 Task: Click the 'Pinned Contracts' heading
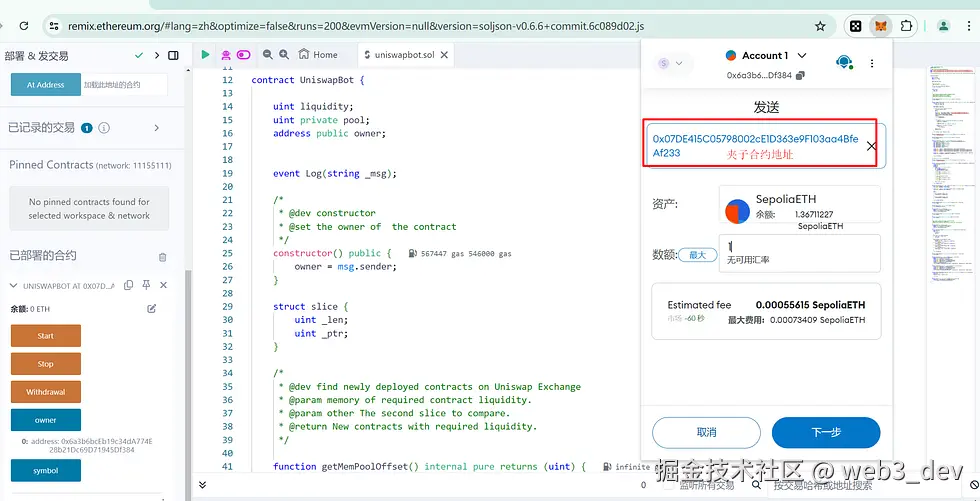click(50, 165)
